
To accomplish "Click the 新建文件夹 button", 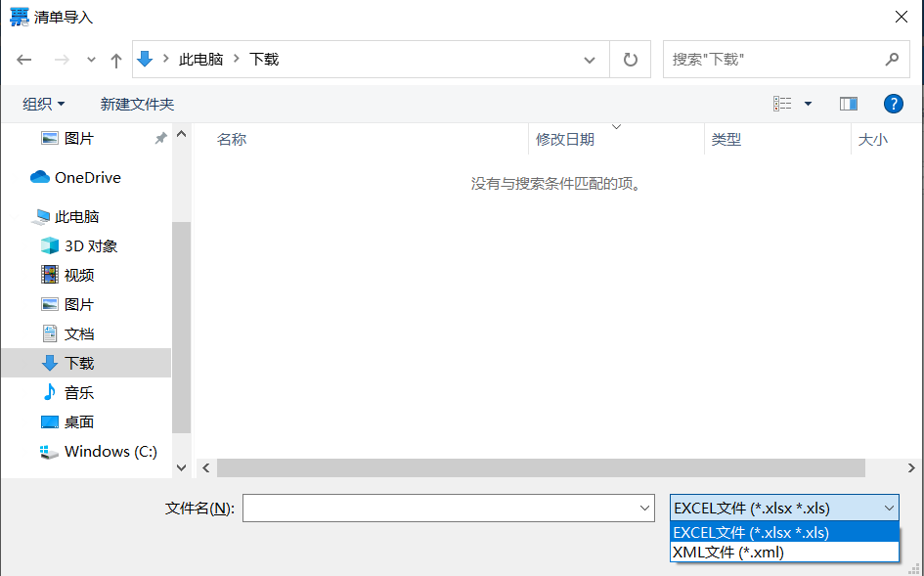I will 137,104.
